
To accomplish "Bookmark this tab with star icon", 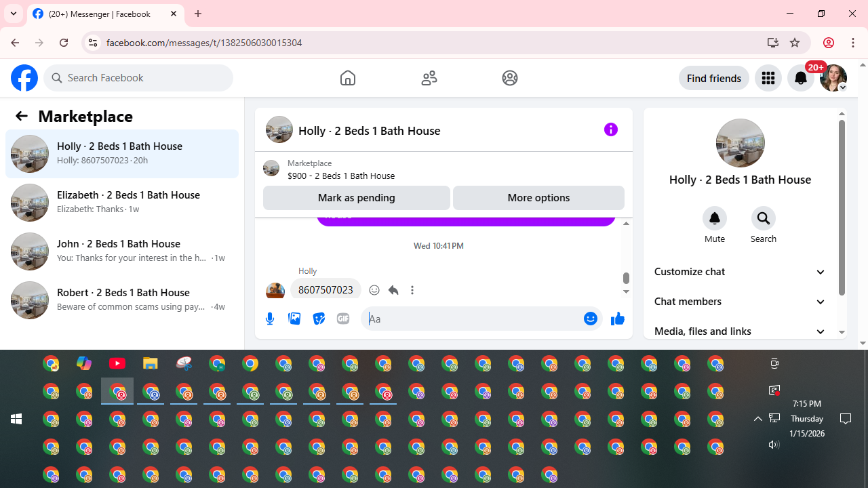I will coord(795,43).
